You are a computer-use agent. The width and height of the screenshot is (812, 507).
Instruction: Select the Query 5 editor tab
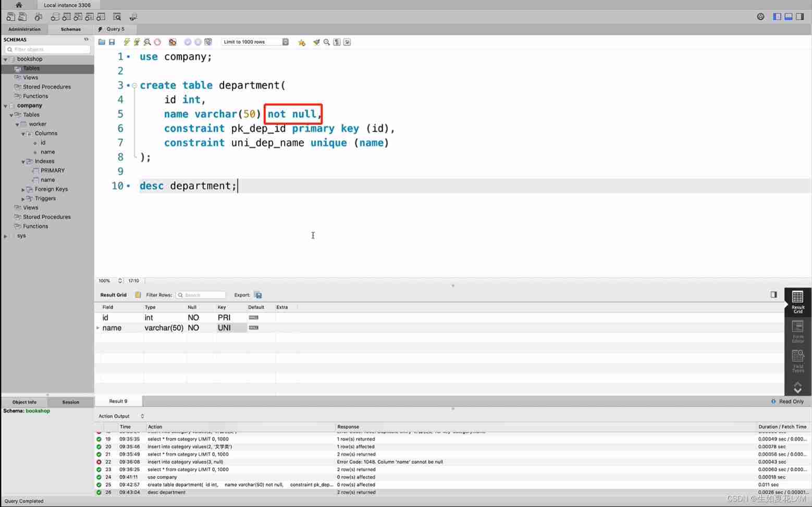(x=115, y=29)
